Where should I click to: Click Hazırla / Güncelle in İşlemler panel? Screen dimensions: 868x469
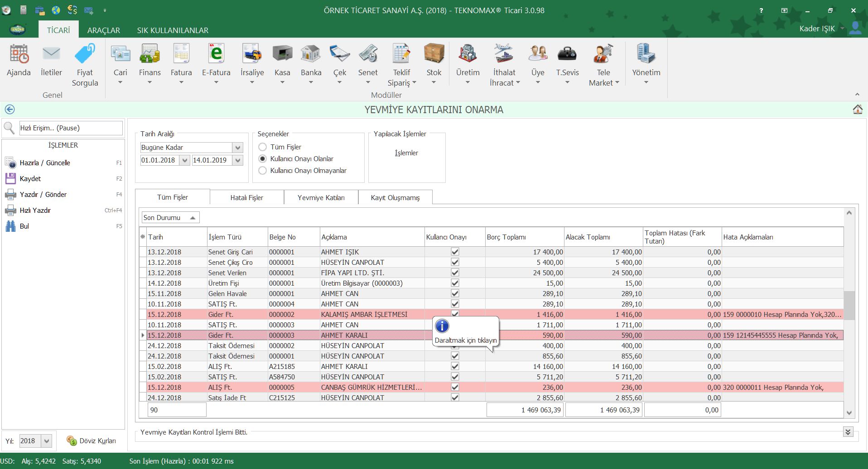point(45,163)
